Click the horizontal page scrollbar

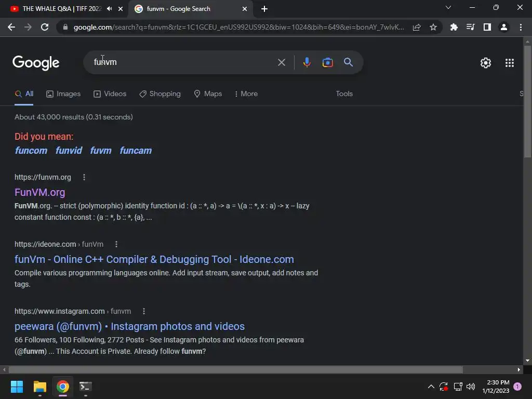(236, 369)
